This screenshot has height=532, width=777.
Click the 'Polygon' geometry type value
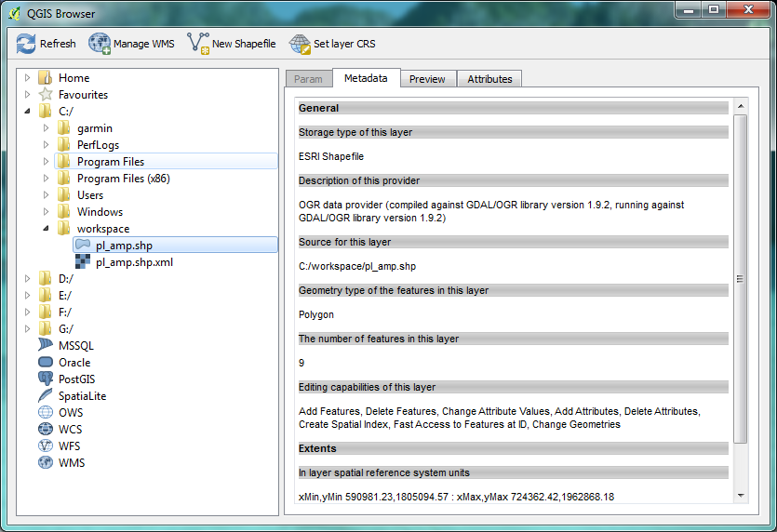pyautogui.click(x=316, y=314)
